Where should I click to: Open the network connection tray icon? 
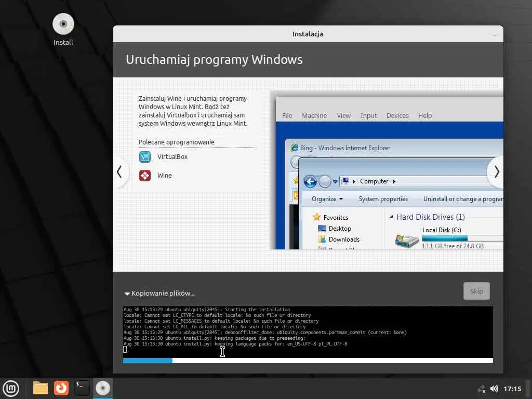pos(482,389)
